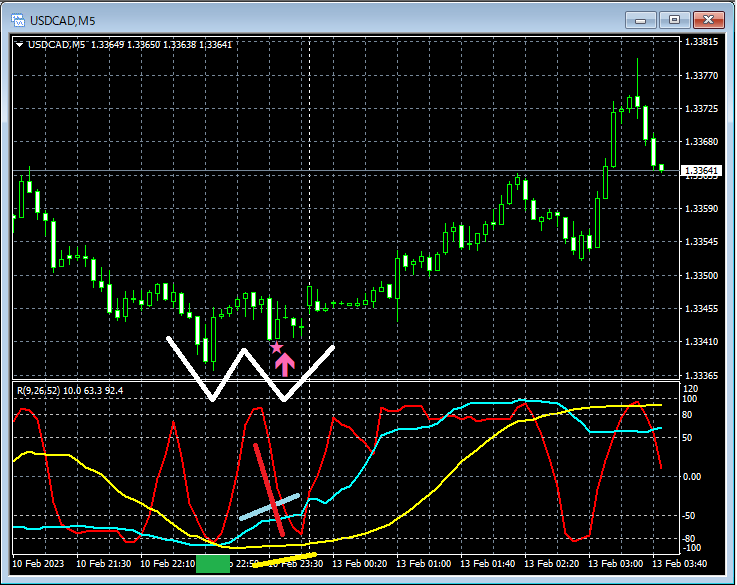The width and height of the screenshot is (737, 585).
Task: Click the 1.33725 price scale label
Action: 702,109
